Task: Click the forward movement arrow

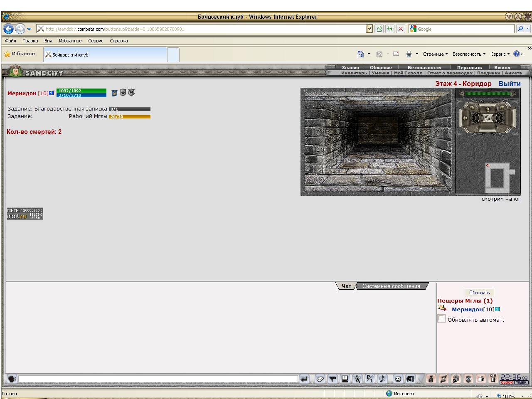Action: tap(488, 109)
